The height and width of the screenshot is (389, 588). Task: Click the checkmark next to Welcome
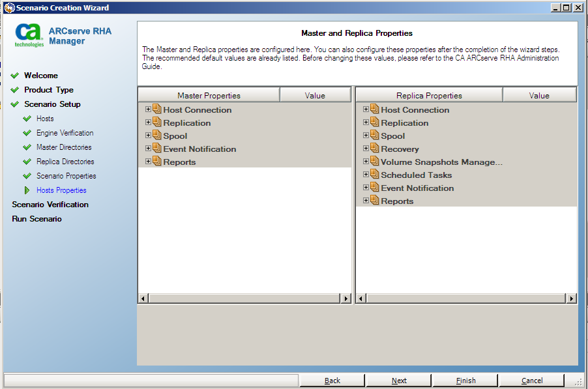(x=14, y=75)
